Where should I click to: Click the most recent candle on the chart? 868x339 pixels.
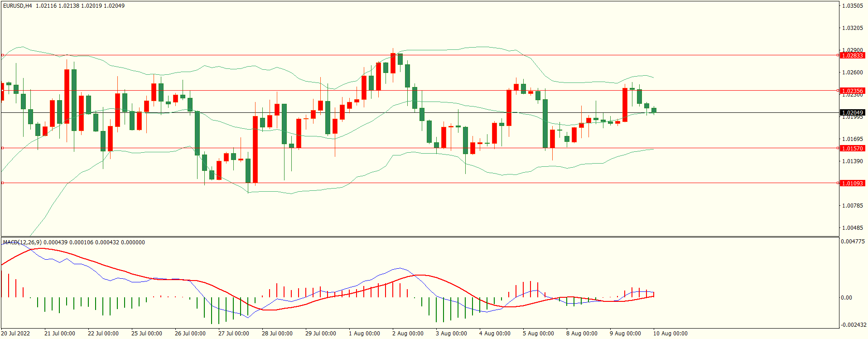pyautogui.click(x=654, y=110)
